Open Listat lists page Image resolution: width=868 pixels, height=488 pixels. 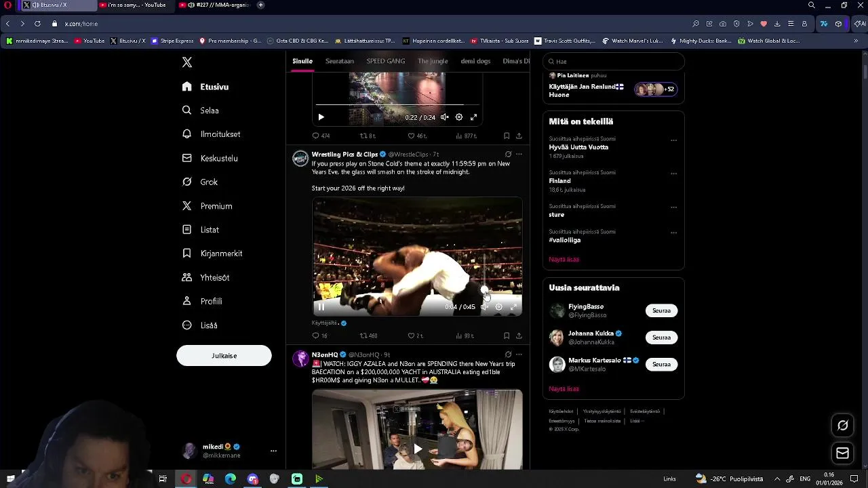pos(201,230)
